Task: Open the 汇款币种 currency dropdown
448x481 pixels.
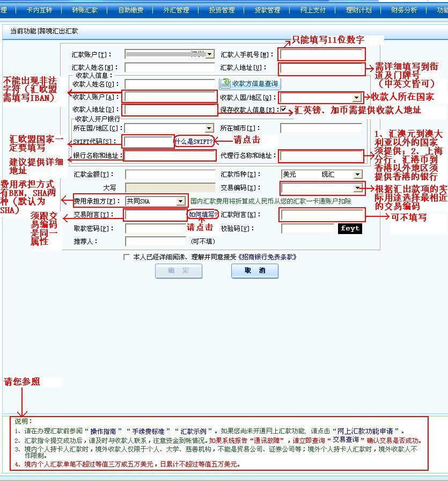Action: (x=357, y=174)
